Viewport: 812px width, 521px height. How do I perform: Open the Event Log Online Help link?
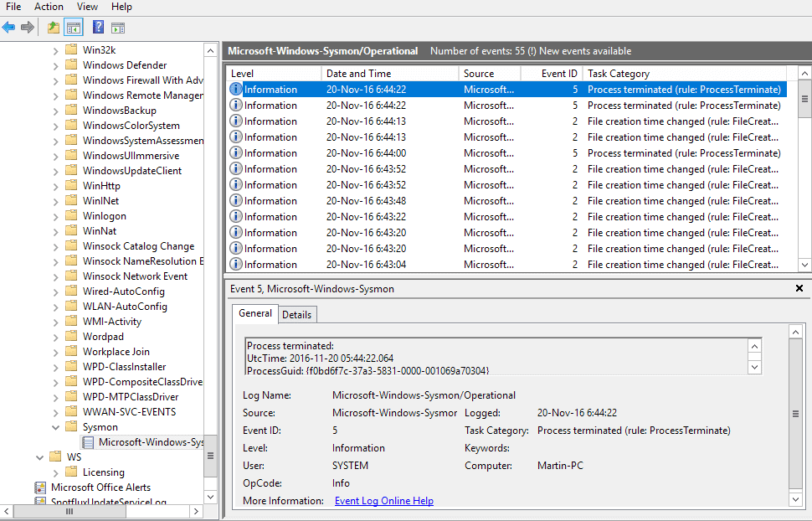383,501
